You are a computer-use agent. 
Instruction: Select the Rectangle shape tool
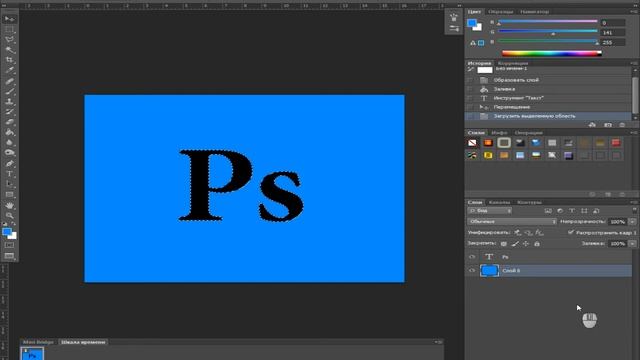[9, 195]
